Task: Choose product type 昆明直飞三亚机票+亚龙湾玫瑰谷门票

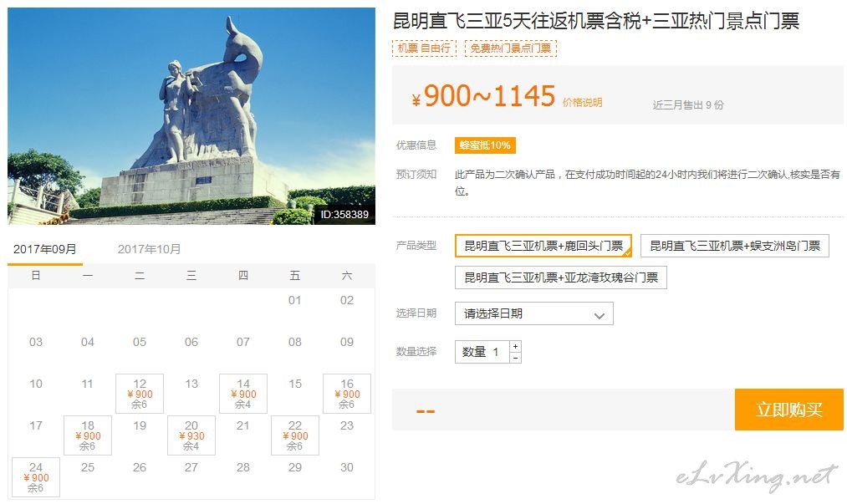Action: [x=561, y=277]
